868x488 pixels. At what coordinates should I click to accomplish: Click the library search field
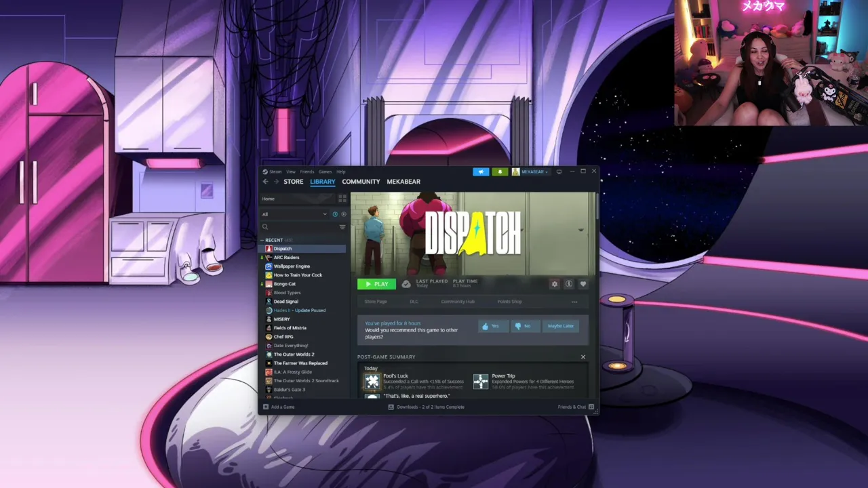(298, 227)
